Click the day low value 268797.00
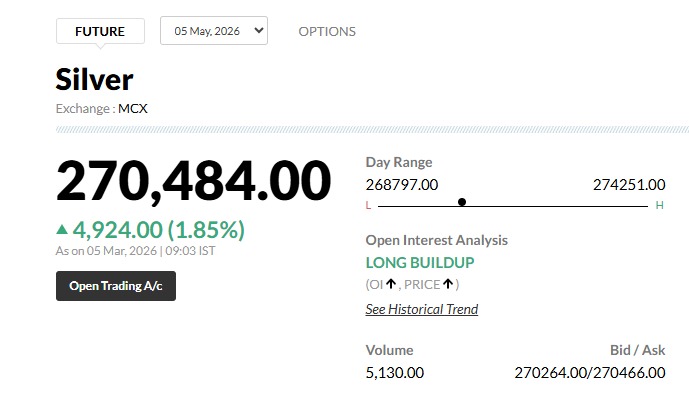The width and height of the screenshot is (689, 405). [402, 184]
